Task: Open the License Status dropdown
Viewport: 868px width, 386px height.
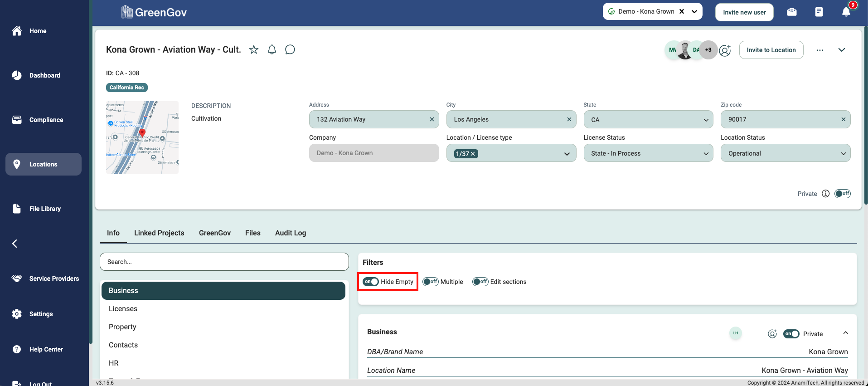Action: tap(648, 153)
